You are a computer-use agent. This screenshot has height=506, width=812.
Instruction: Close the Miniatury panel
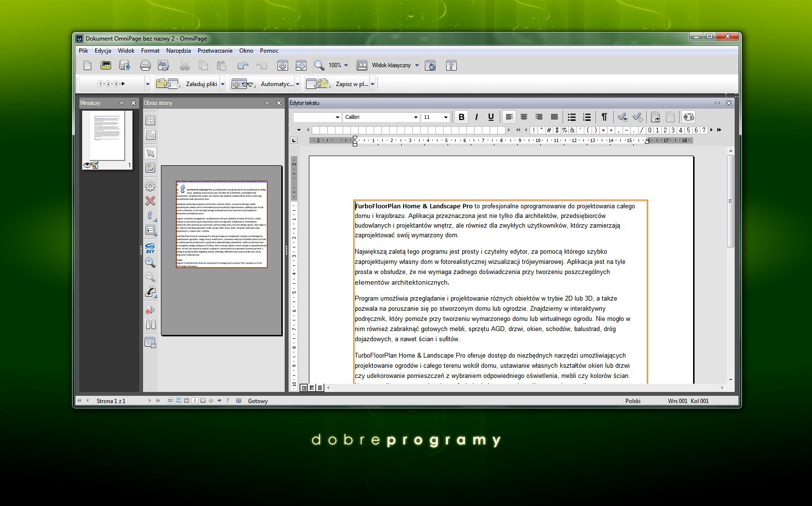(x=133, y=102)
